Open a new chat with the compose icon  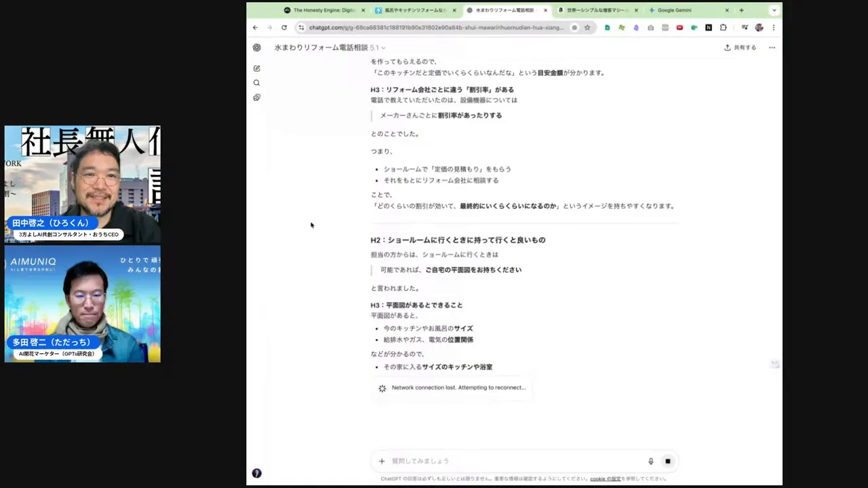[x=256, y=68]
